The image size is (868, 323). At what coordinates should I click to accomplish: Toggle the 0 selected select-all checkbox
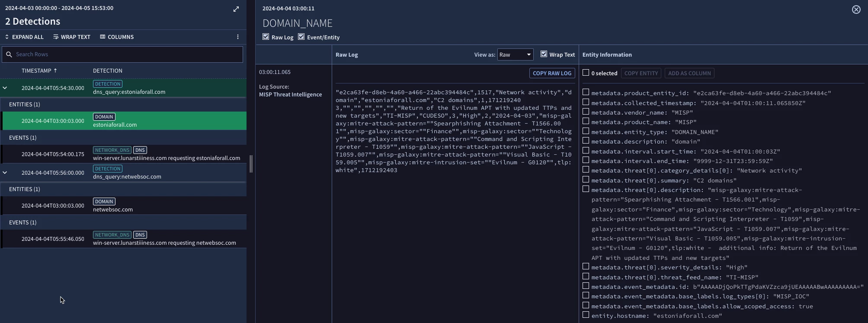click(586, 73)
